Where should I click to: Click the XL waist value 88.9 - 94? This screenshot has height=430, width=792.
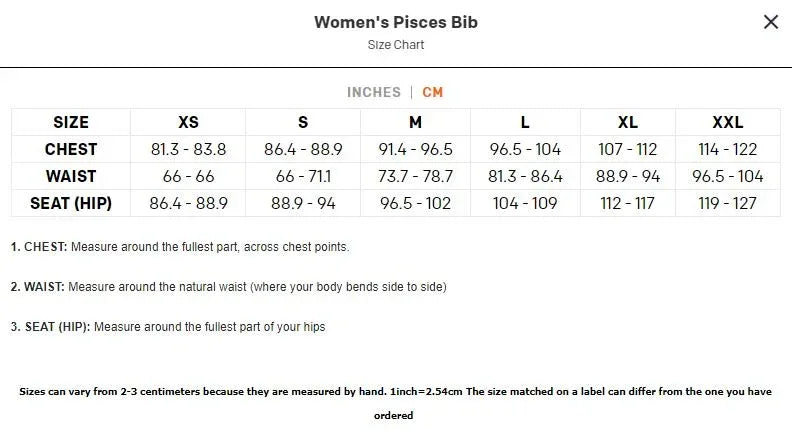click(x=628, y=176)
